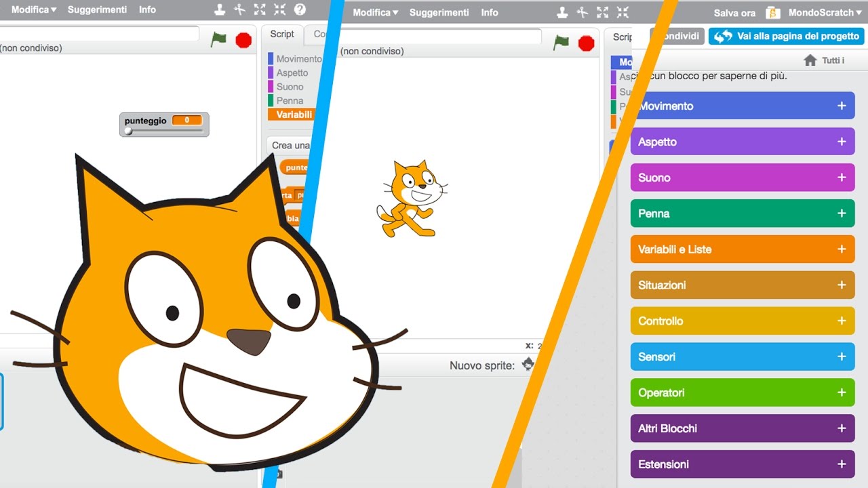Expand the Estensioni section with plus
Screen dimensions: 868x488
click(x=841, y=464)
